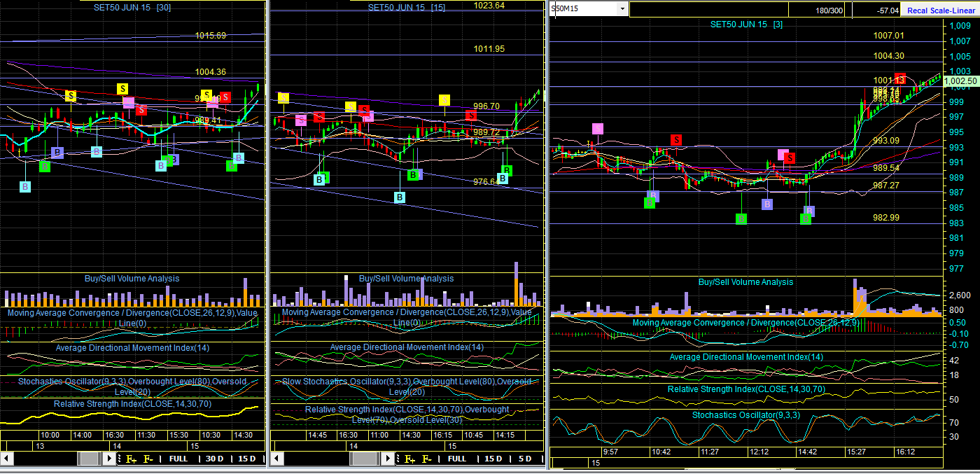Set the 30-minute chart to 15 D

point(247,459)
